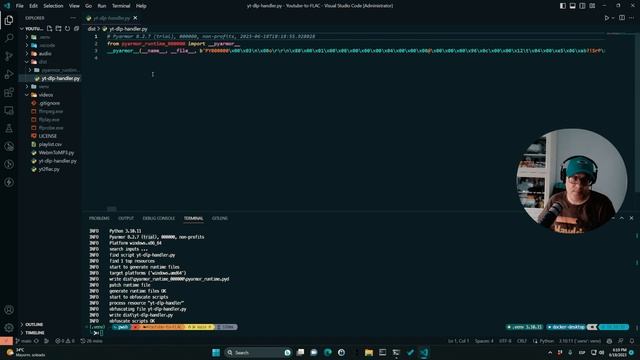Screen dimensions: 640x360
Task: Open editor more actions ellipsis
Action: 631,18
